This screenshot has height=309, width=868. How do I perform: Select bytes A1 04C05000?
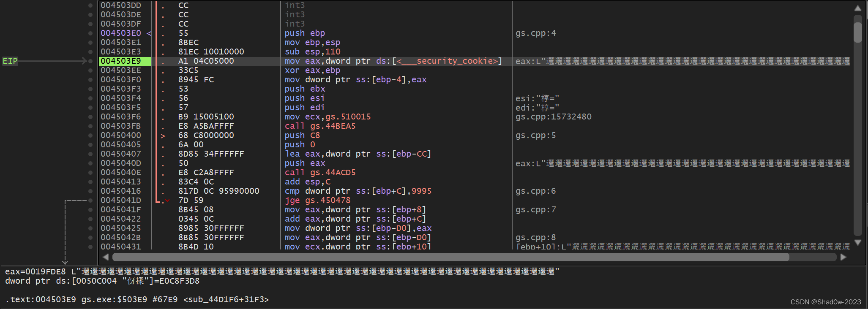[206, 61]
